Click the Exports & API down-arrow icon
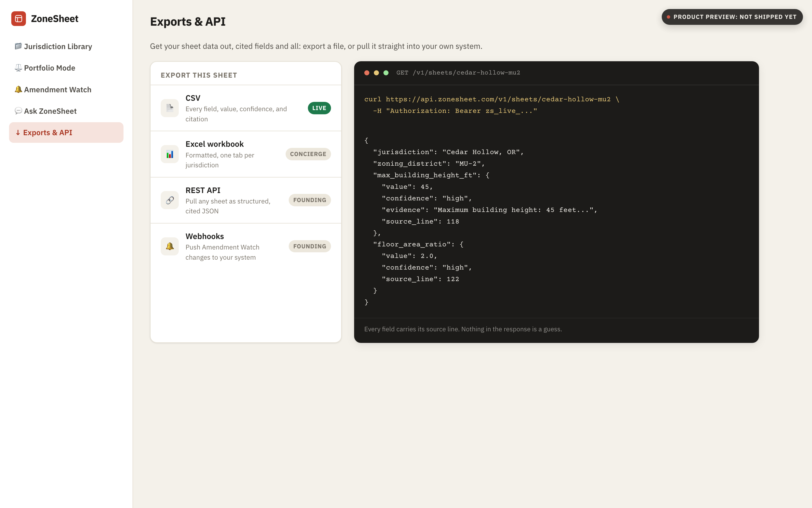This screenshot has height=508, width=812. click(x=18, y=132)
